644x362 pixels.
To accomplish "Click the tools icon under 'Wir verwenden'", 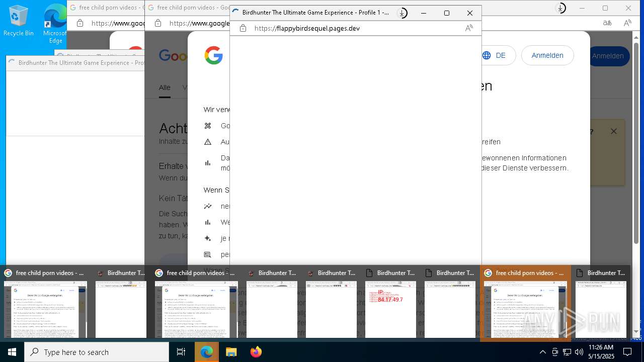I will [208, 126].
